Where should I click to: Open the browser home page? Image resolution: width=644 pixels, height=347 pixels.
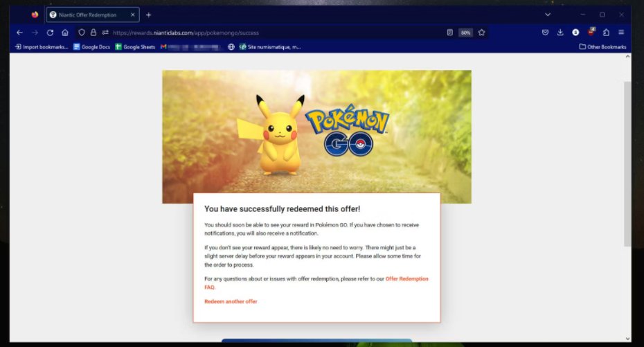click(x=65, y=33)
